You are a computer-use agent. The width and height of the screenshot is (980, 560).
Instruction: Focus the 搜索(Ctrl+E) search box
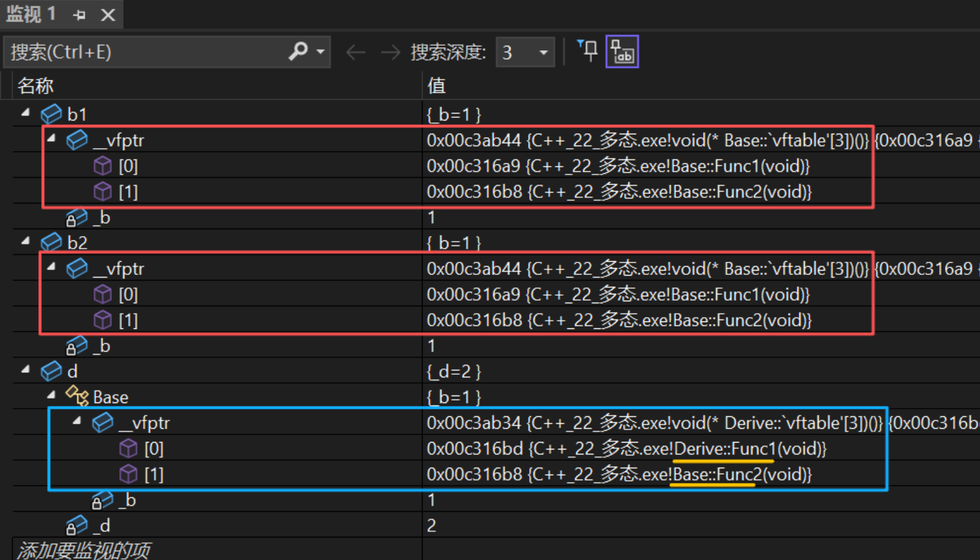(144, 51)
